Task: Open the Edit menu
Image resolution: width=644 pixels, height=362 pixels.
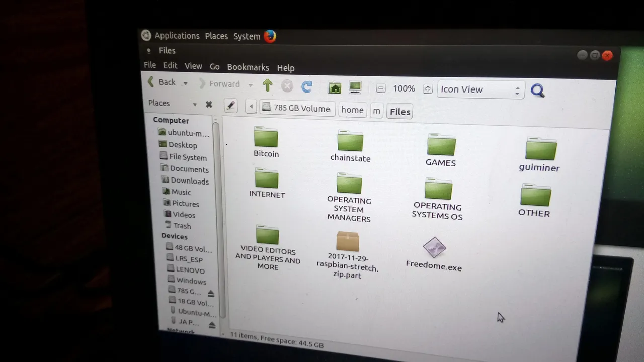Action: [x=170, y=66]
